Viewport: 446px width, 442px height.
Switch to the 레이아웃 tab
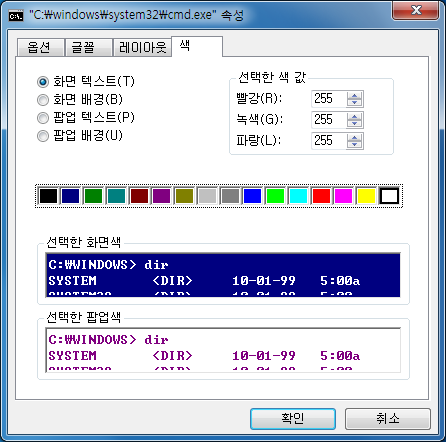[x=142, y=48]
